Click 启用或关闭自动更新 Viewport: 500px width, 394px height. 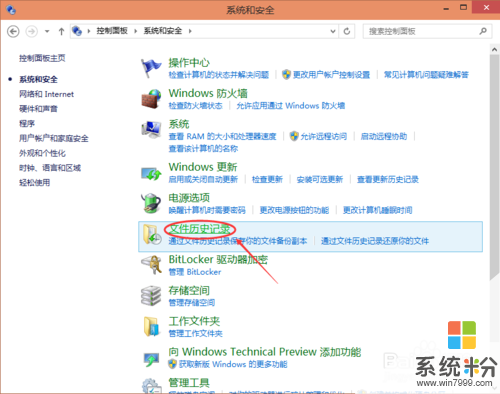click(x=203, y=179)
